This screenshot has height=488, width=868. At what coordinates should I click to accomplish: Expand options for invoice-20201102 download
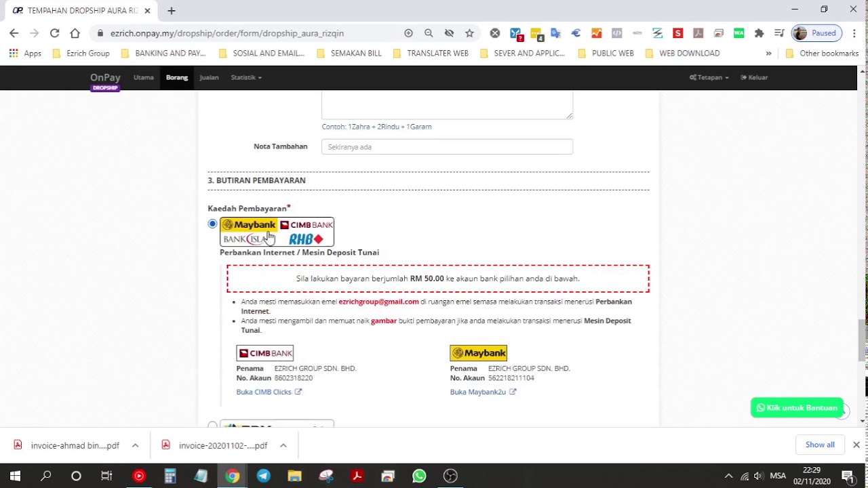283,445
